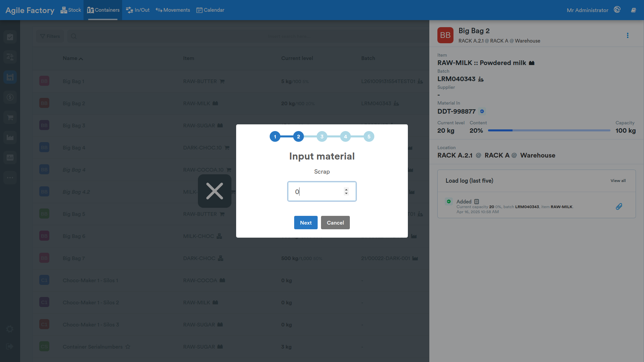Select step 4 circle in the wizard
The width and height of the screenshot is (644, 362).
pos(345,136)
